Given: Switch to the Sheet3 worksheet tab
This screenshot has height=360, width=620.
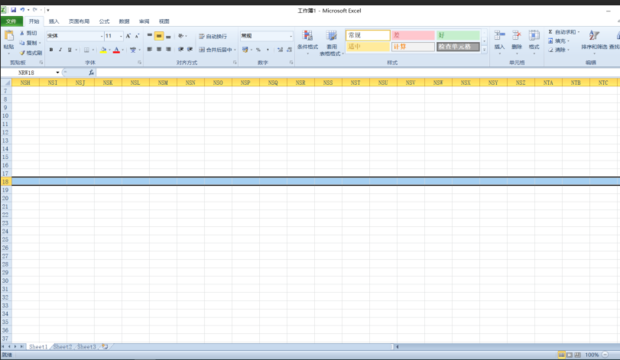Looking at the screenshot, I should point(87,347).
